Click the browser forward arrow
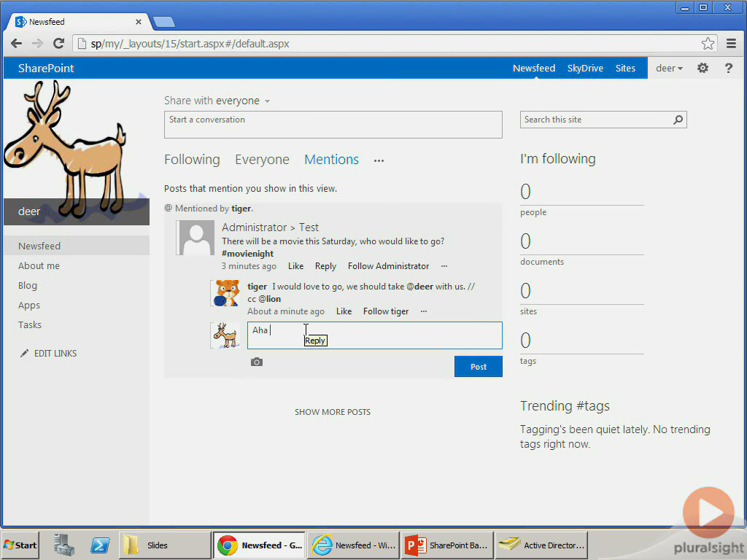This screenshot has width=747, height=560. (37, 44)
